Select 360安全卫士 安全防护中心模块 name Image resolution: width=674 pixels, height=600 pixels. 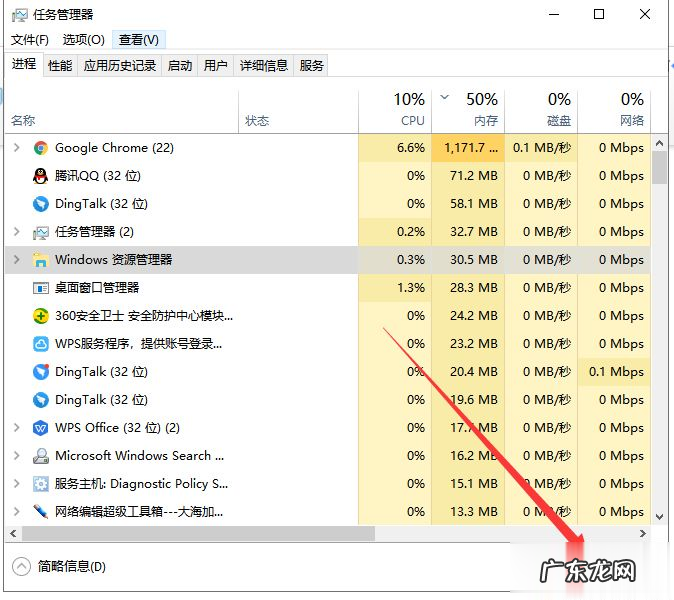pos(144,316)
